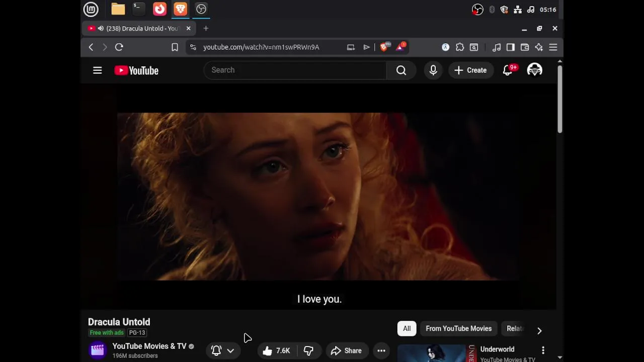Open the media control music note icon
The image size is (644, 362).
pos(497,47)
